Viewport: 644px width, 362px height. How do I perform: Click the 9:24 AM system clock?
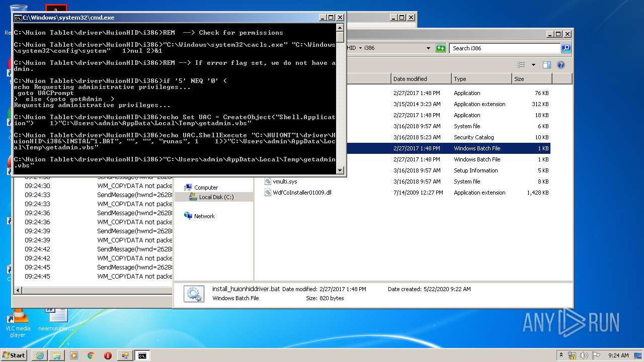(x=618, y=355)
